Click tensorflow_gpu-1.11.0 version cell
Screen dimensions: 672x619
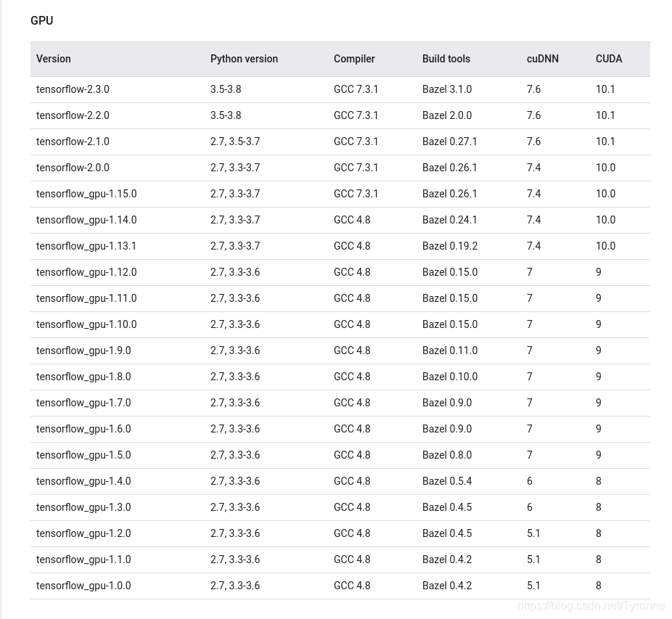[86, 298]
